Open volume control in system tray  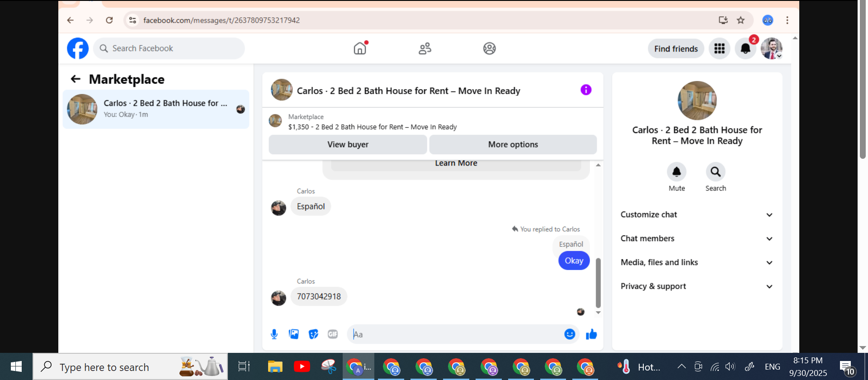(x=730, y=367)
